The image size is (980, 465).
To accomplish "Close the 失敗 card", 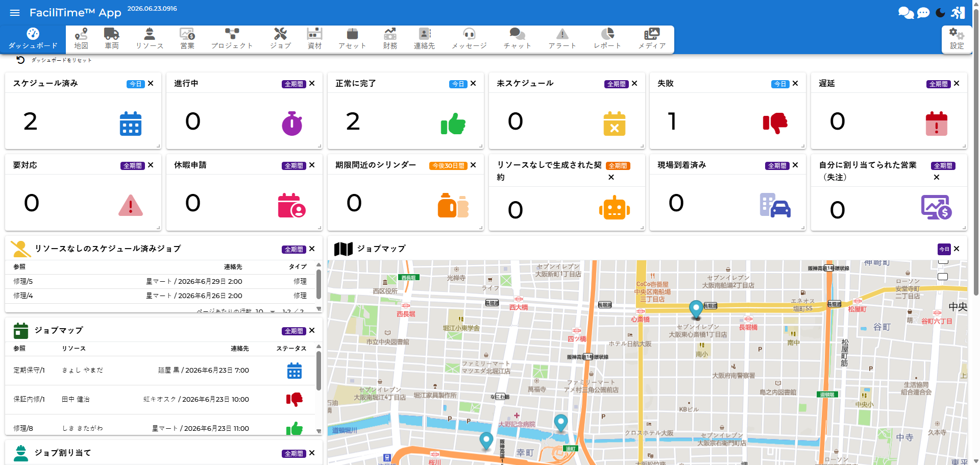I will [795, 83].
